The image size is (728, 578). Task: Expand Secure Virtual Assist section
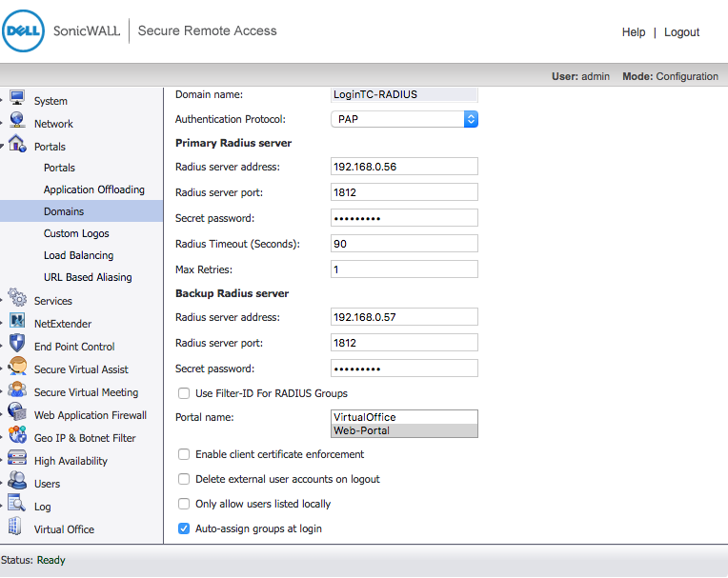point(81,369)
